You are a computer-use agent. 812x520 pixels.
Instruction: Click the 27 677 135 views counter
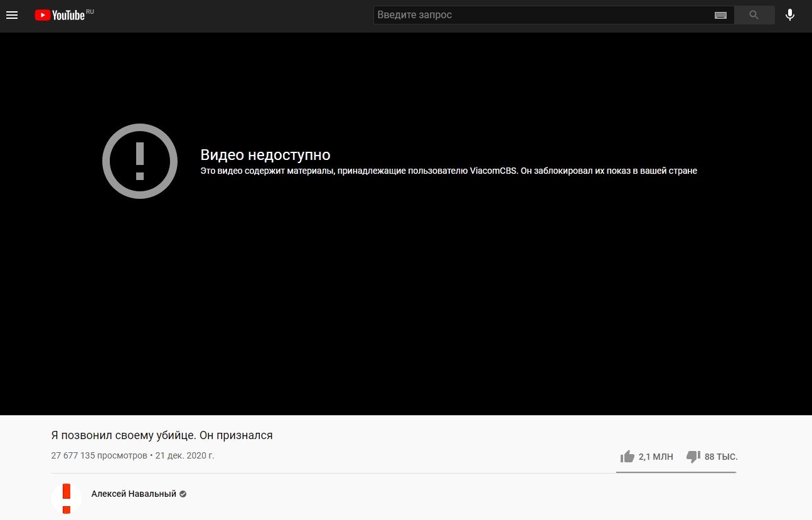pyautogui.click(x=99, y=455)
